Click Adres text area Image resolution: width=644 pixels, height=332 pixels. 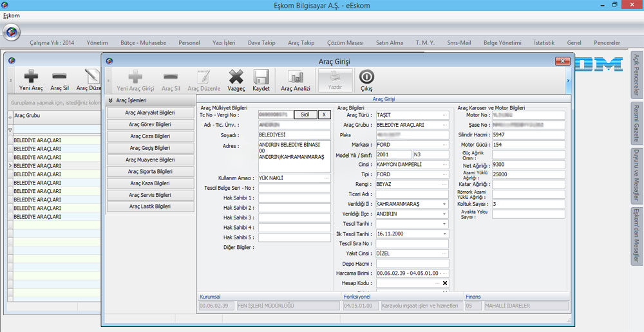294,157
